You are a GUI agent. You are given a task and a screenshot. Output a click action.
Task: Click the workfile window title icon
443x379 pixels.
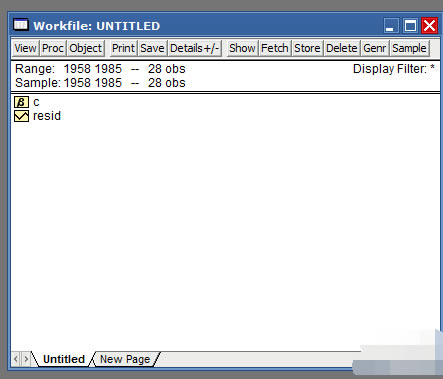tap(21, 25)
